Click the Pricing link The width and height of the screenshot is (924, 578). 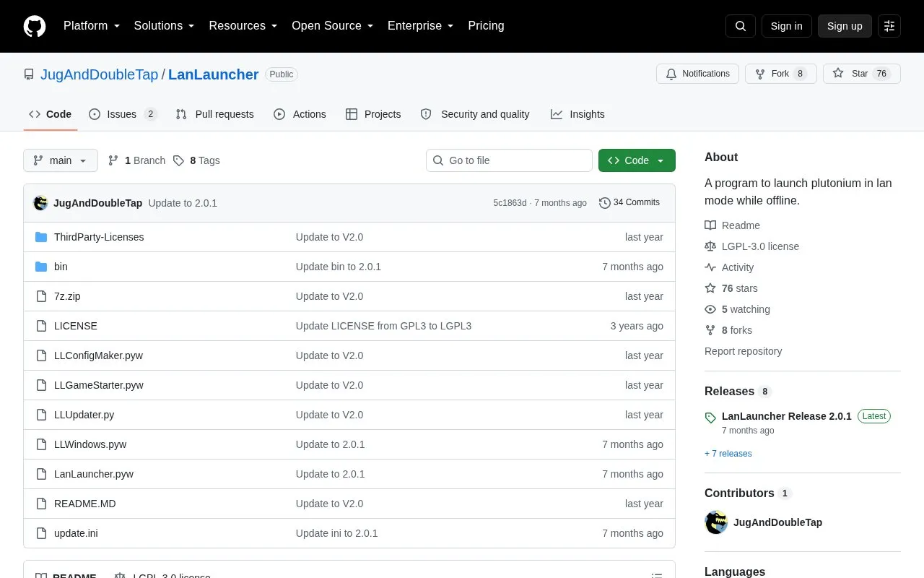point(486,26)
